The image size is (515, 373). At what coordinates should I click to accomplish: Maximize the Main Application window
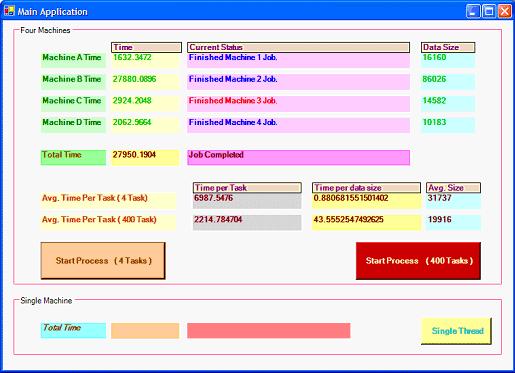489,12
